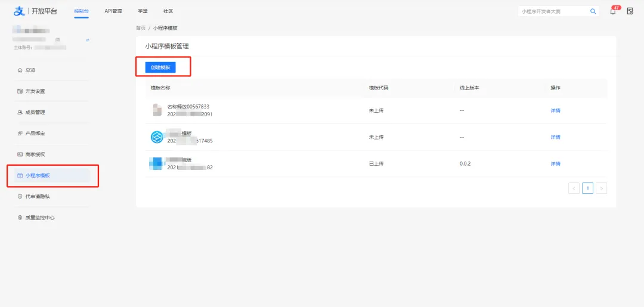Image resolution: width=644 pixels, height=307 pixels.
Task: Click the 主体账号 label
Action: [23, 48]
